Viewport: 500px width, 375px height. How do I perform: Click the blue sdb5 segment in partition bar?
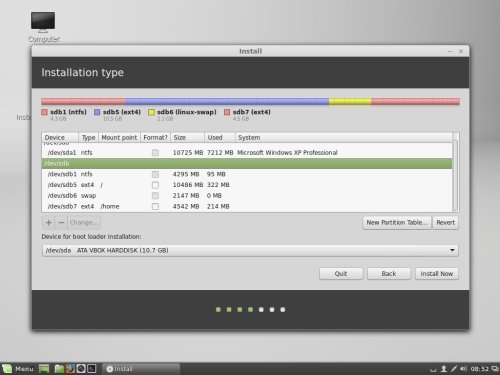point(227,102)
